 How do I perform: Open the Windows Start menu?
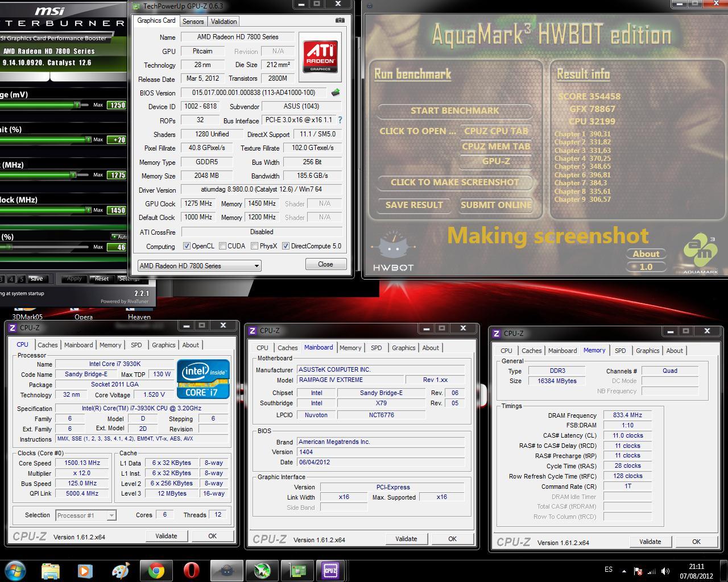click(15, 570)
